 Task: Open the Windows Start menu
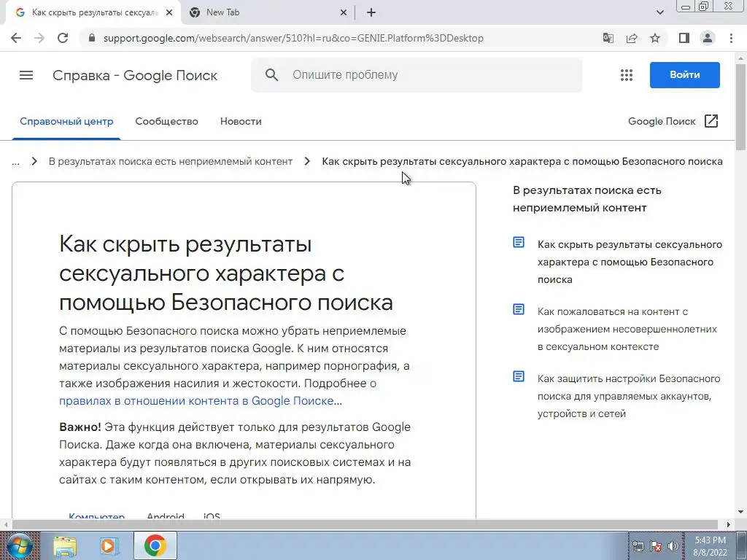tap(18, 545)
